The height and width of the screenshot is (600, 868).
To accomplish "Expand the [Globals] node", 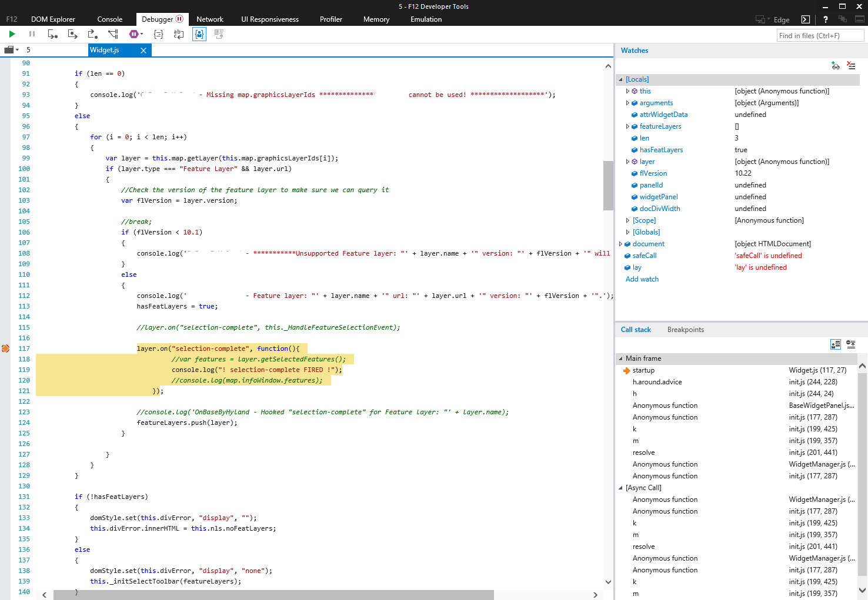I will pyautogui.click(x=627, y=232).
